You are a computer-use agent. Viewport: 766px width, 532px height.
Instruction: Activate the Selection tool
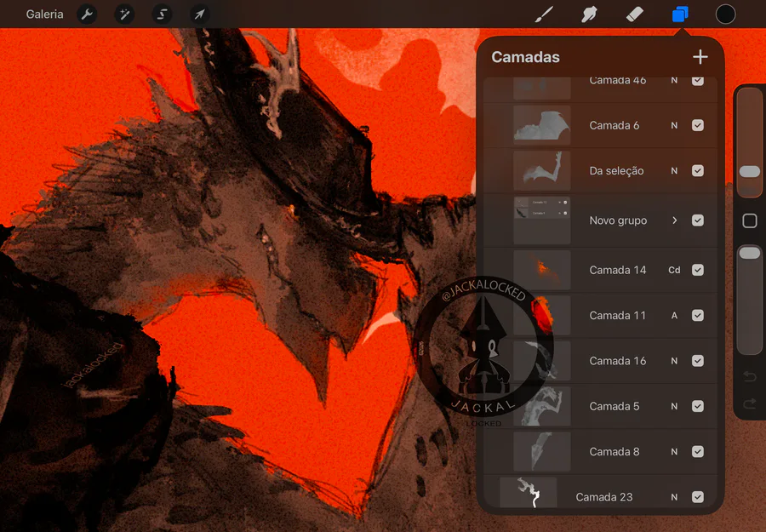pyautogui.click(x=162, y=14)
